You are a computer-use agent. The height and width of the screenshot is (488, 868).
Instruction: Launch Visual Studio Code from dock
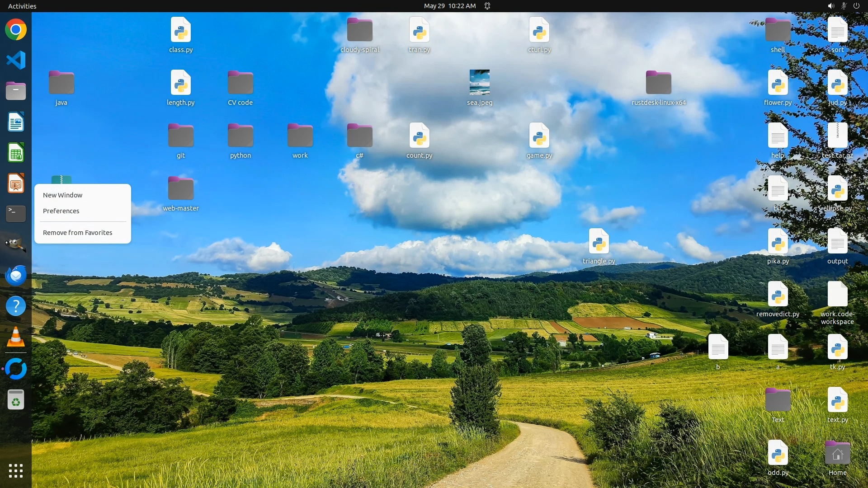[16, 60]
